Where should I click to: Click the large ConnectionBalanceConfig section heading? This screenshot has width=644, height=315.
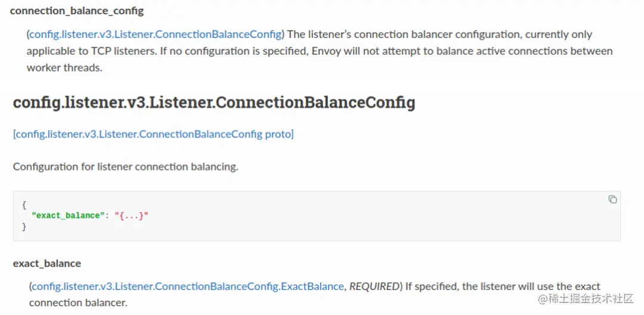pos(214,102)
